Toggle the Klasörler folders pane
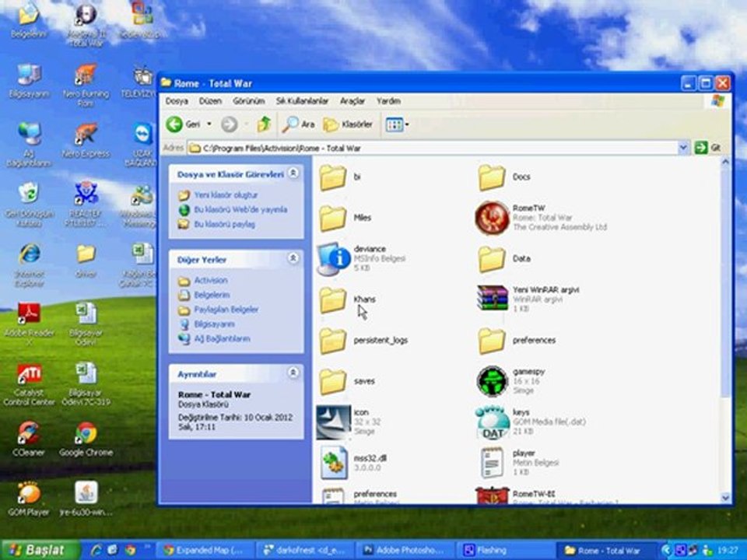 pos(348,124)
